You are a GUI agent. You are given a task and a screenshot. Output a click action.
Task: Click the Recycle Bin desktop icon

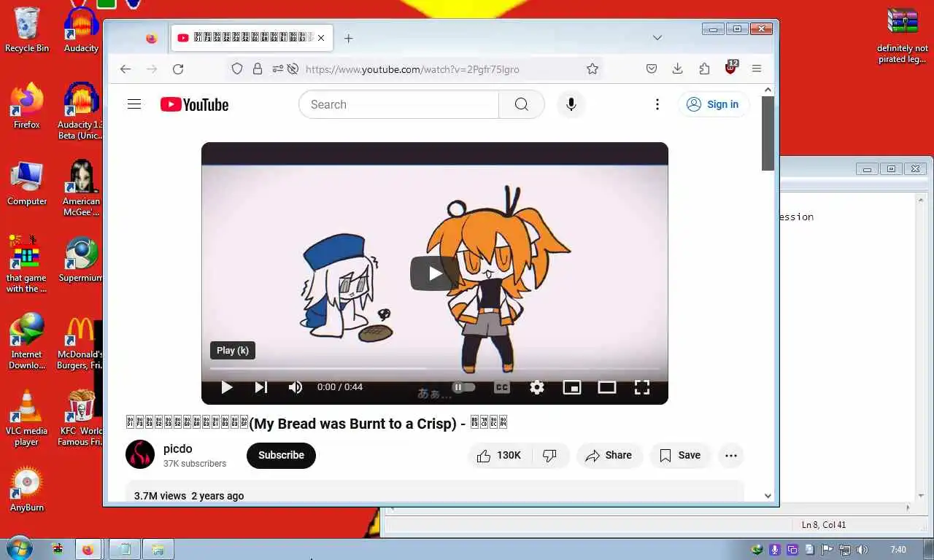[27, 31]
